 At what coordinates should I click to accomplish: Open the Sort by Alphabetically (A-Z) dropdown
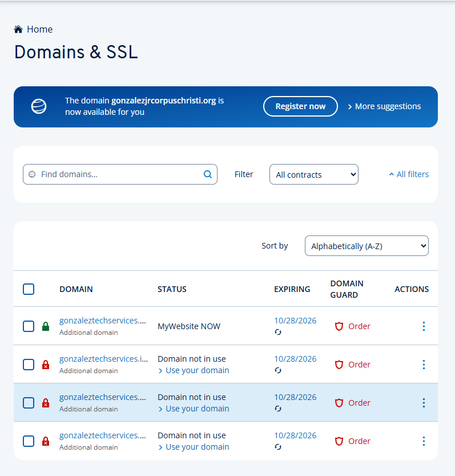[367, 246]
